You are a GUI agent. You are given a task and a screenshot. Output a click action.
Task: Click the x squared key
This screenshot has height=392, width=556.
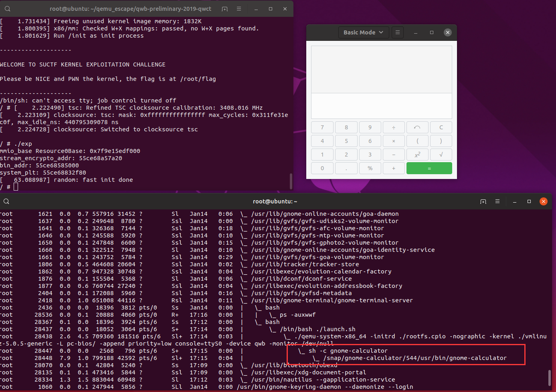[x=417, y=155]
